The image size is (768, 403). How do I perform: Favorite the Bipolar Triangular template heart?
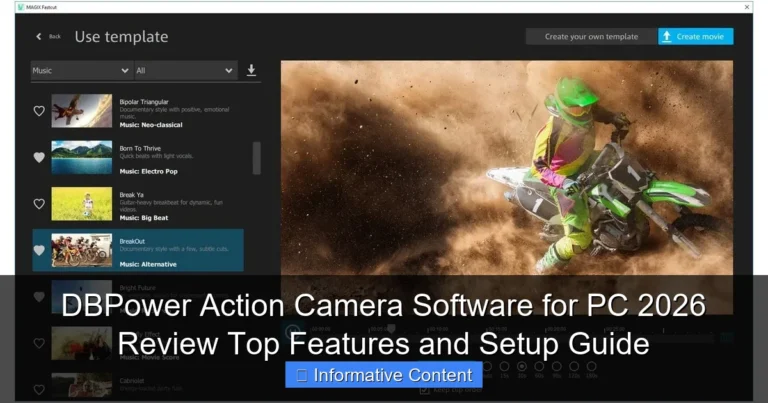(39, 111)
